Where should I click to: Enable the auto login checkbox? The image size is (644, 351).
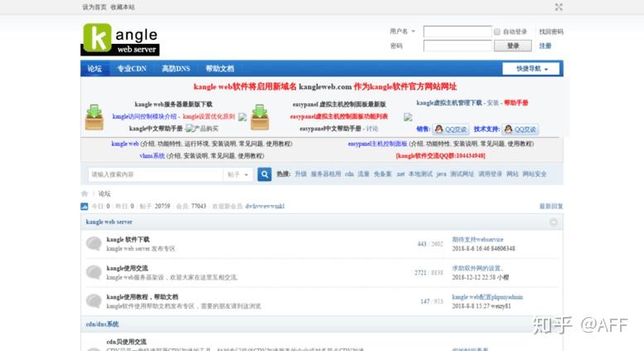pos(497,32)
